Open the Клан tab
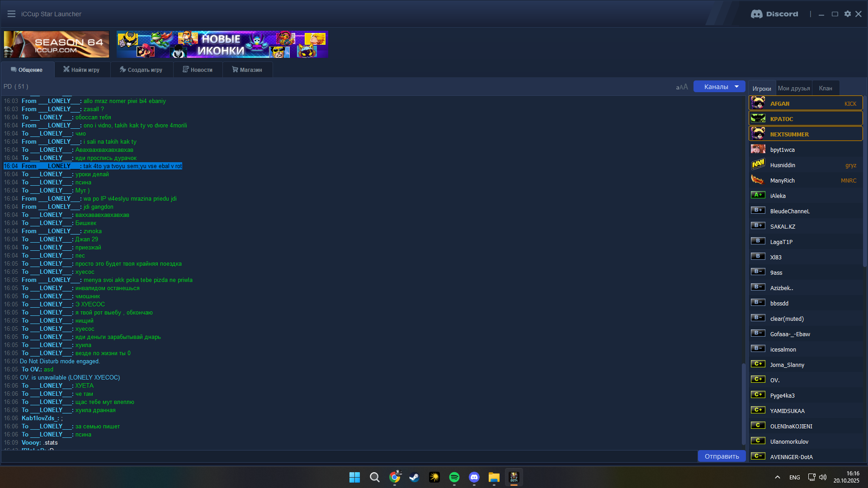 point(825,88)
